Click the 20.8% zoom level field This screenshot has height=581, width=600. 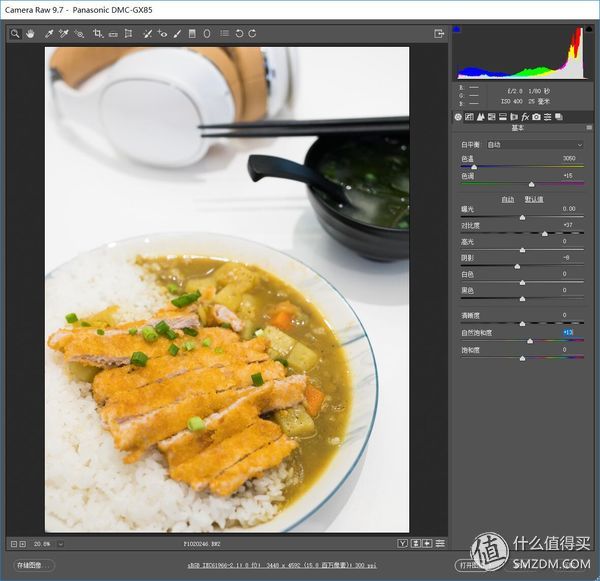tap(42, 543)
